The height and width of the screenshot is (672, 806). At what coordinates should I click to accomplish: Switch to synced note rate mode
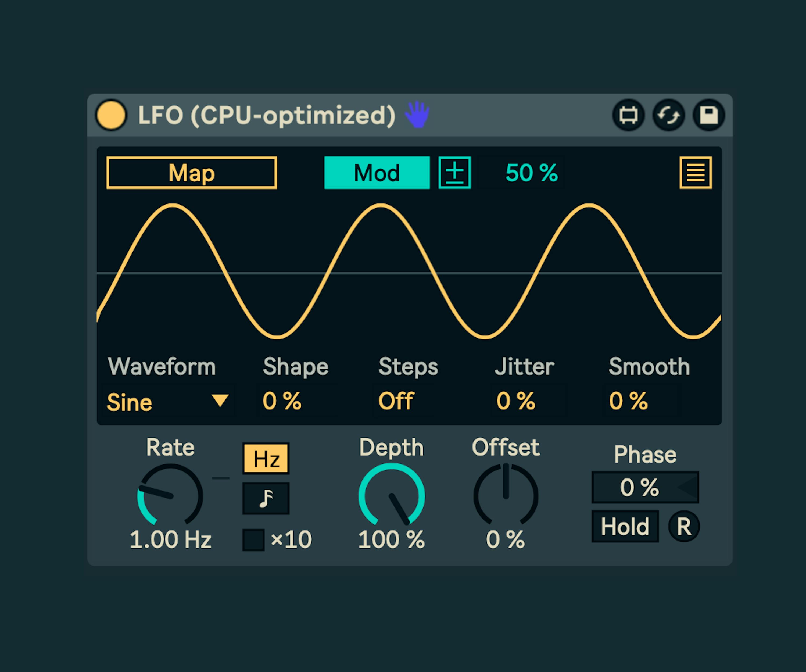point(266,499)
